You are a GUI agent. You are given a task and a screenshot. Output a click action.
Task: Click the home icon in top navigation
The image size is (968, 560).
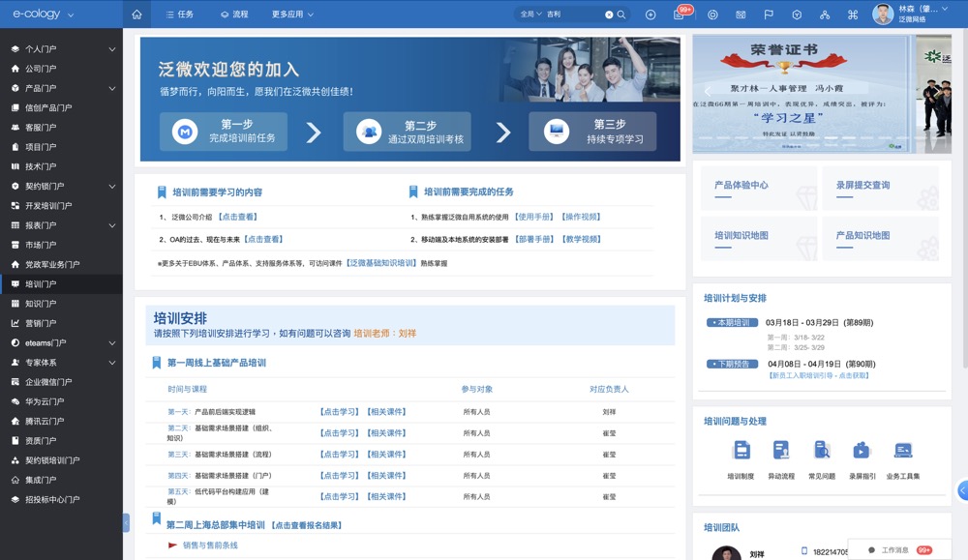pos(136,15)
